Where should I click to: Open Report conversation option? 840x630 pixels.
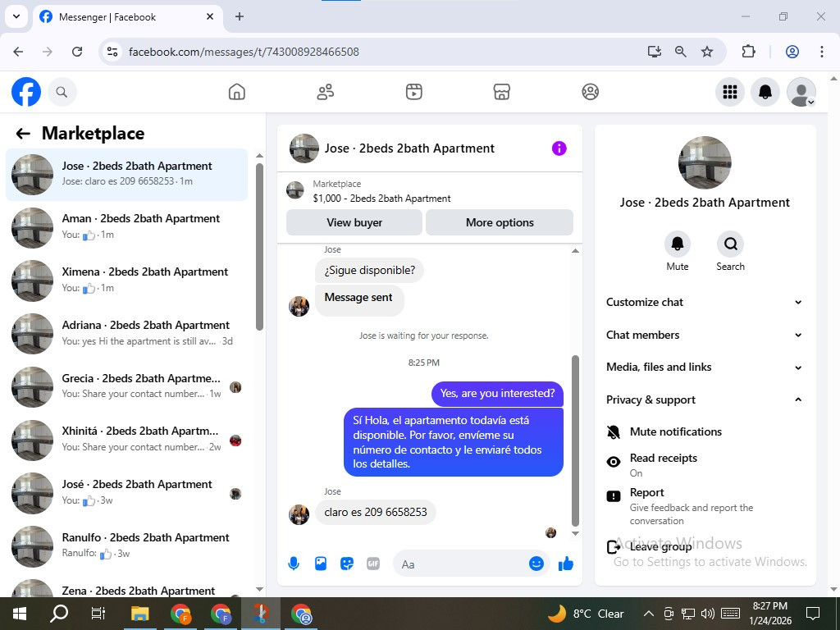705,506
